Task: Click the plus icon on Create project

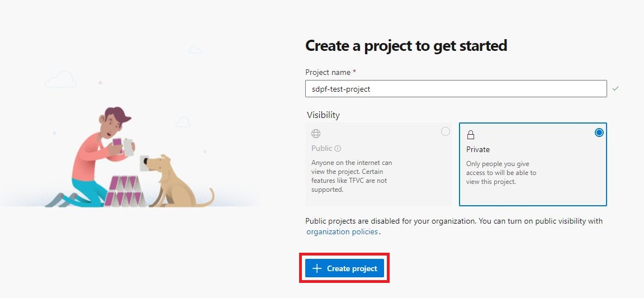Action: [317, 268]
